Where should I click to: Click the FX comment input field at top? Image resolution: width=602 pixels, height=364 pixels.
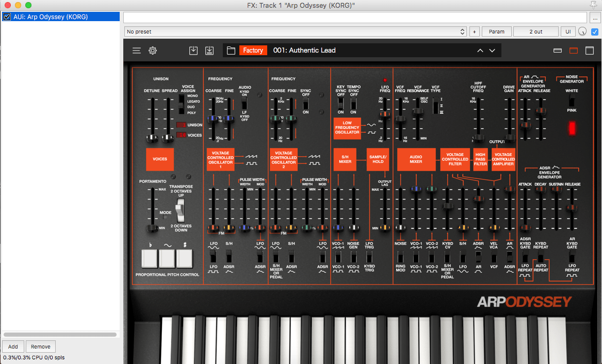click(355, 18)
